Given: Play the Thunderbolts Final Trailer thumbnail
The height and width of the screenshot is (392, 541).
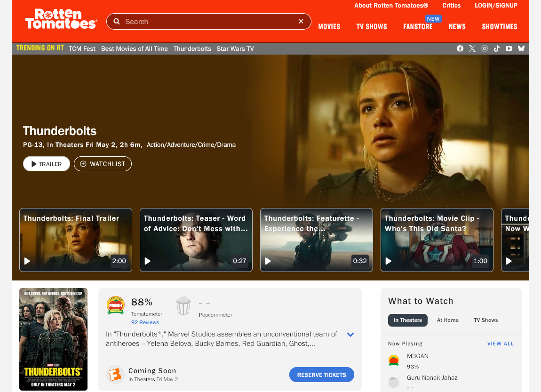Looking at the screenshot, I should click(x=76, y=240).
